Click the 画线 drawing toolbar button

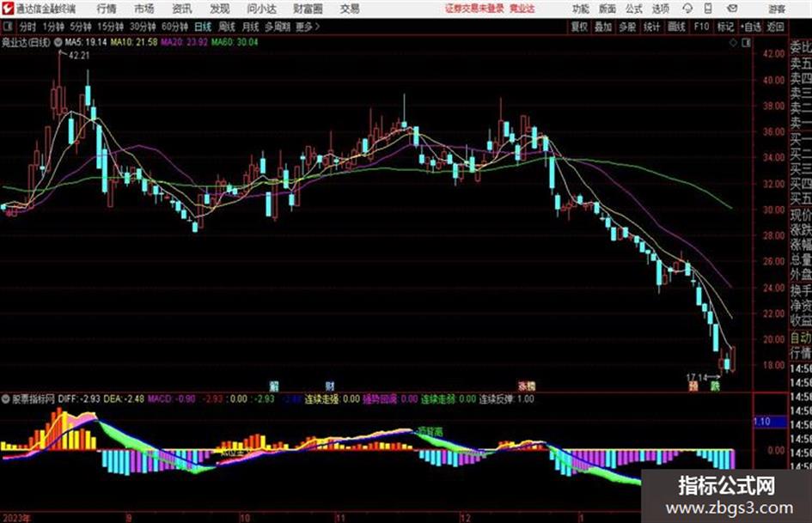(x=677, y=27)
